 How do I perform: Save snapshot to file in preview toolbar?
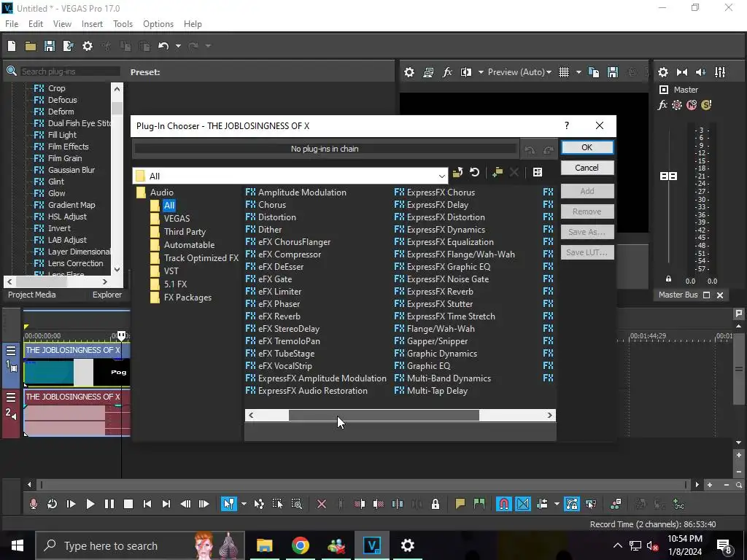coord(613,72)
